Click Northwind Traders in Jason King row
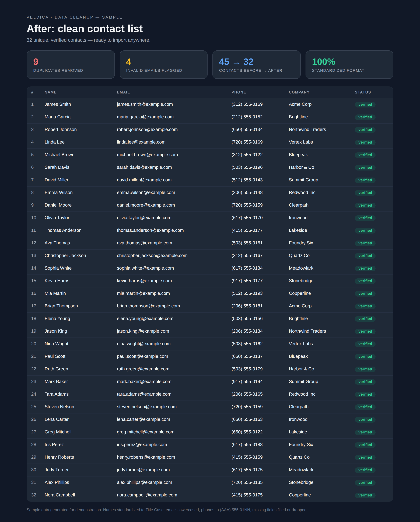 [x=307, y=331]
